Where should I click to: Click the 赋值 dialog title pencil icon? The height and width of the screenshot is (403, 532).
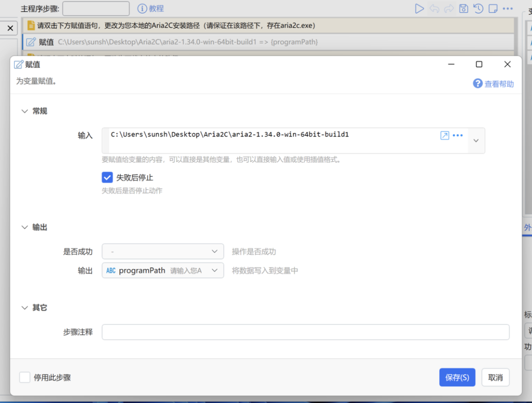[19, 64]
